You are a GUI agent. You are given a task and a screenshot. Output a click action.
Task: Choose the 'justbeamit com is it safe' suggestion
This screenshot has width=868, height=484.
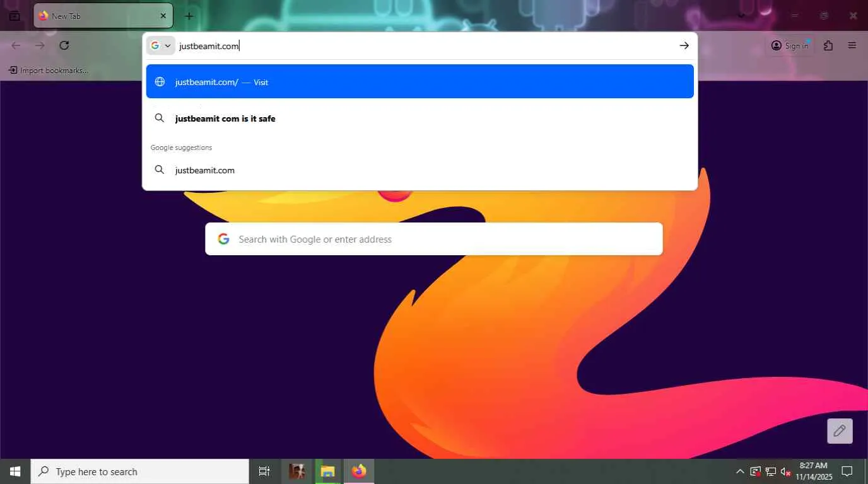(x=420, y=118)
